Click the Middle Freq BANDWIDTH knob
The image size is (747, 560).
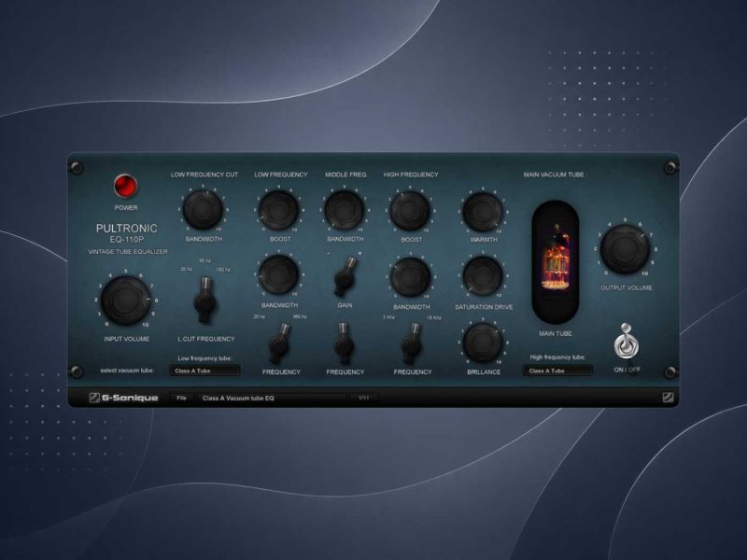pyautogui.click(x=345, y=210)
